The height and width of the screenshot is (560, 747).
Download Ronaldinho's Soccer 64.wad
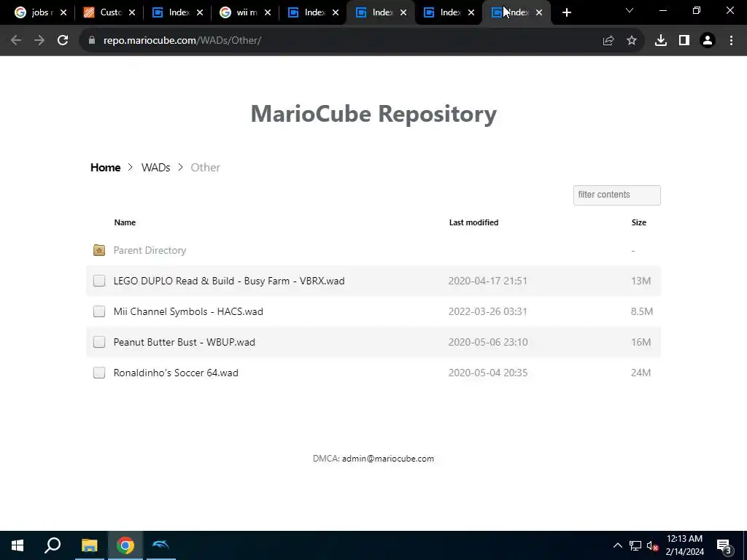point(176,373)
